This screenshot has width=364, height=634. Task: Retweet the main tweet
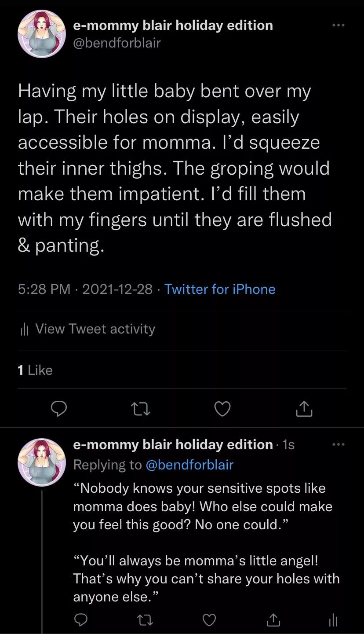141,409
